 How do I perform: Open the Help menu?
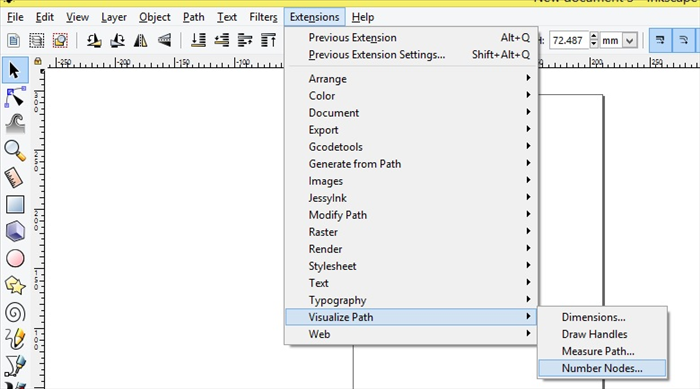point(362,17)
